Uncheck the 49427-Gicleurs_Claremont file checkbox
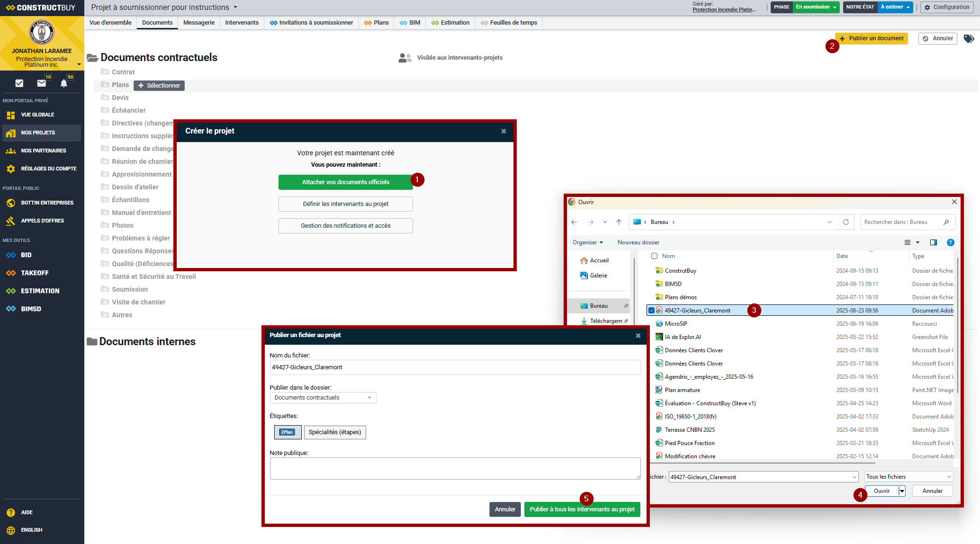The image size is (980, 544). coord(652,311)
